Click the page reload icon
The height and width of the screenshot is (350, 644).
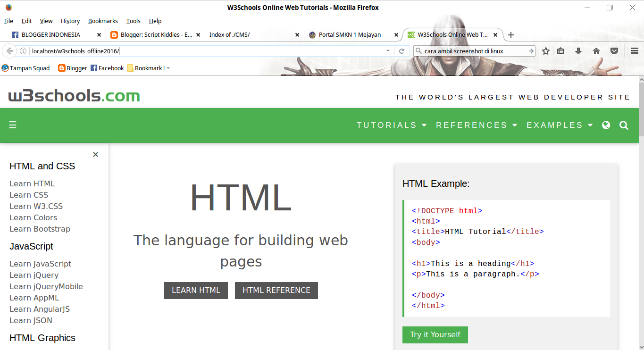[401, 50]
